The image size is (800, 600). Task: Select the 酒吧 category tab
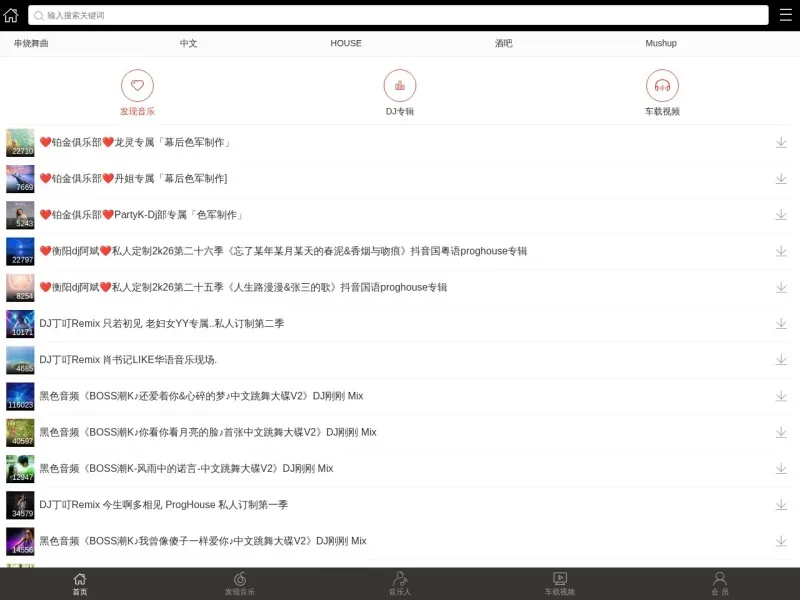504,43
